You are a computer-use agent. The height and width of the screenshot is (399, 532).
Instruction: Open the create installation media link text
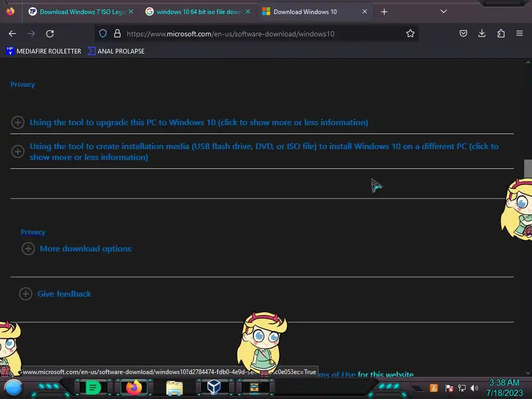pyautogui.click(x=264, y=152)
